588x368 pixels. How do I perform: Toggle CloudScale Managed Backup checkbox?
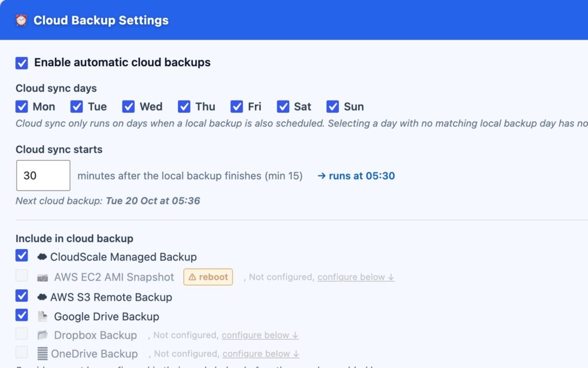[22, 256]
